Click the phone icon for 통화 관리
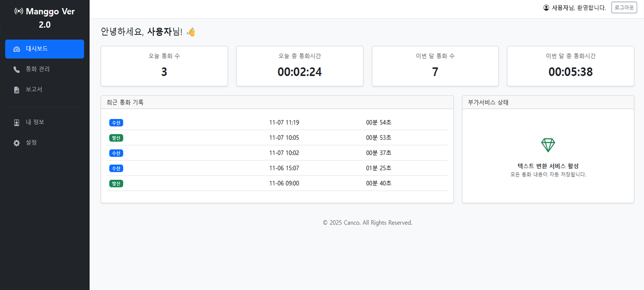Image resolution: width=644 pixels, height=290 pixels. click(x=17, y=69)
